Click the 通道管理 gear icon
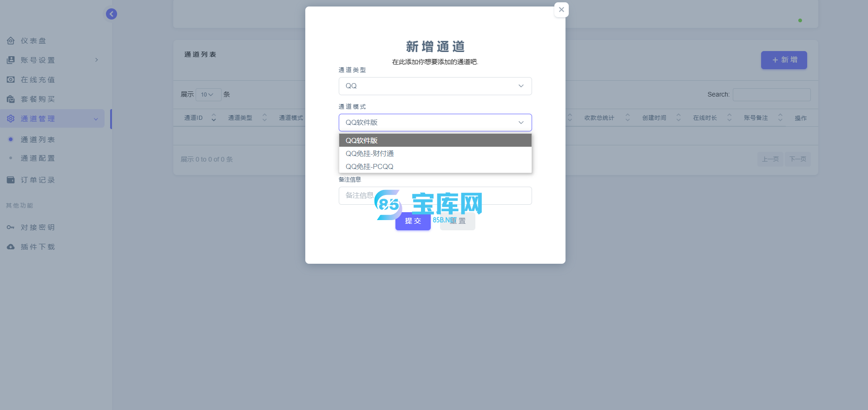The height and width of the screenshot is (410, 868). coord(11,119)
